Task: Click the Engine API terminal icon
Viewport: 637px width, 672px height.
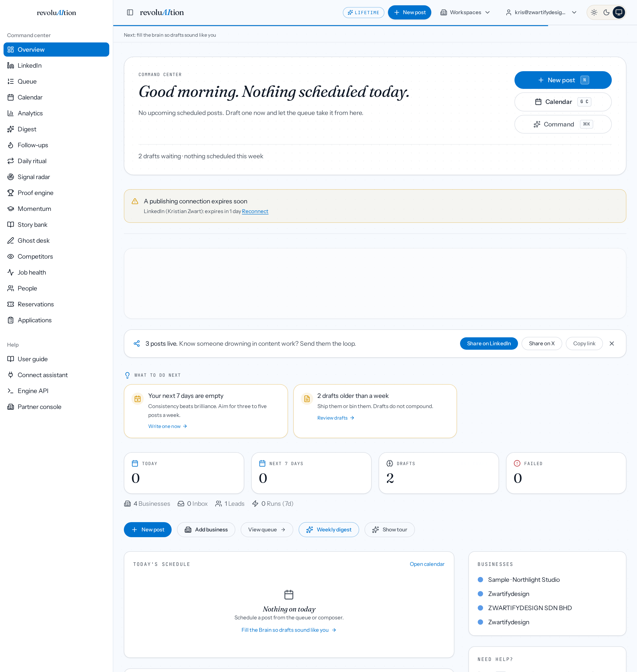Action: pyautogui.click(x=11, y=391)
